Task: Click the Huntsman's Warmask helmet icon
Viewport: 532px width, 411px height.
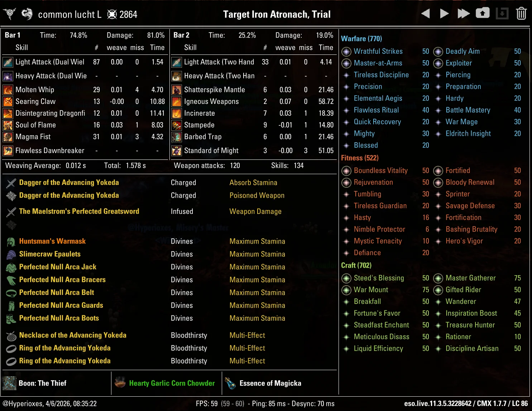Action: click(x=11, y=241)
